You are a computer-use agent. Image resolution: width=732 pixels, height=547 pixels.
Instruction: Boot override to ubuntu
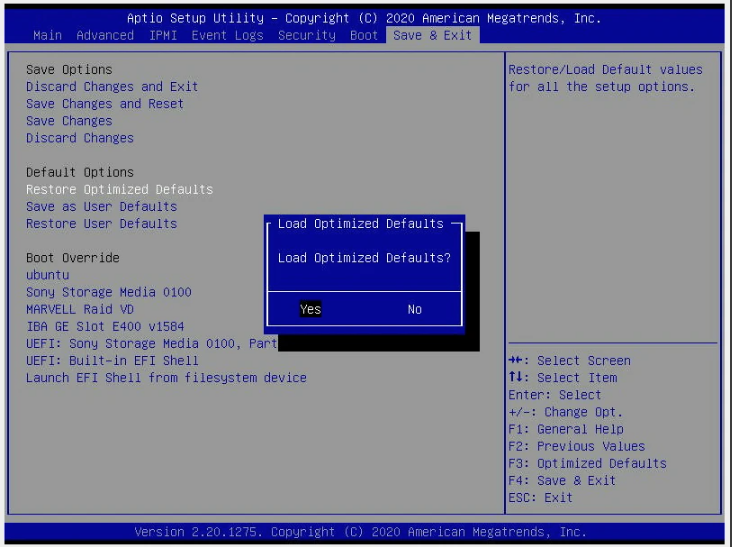coord(48,275)
